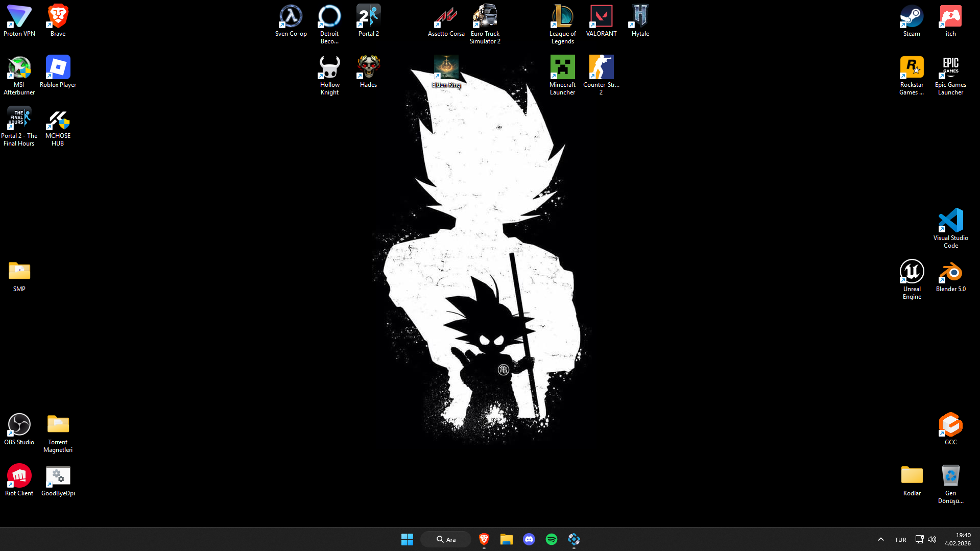The height and width of the screenshot is (551, 980).
Task: Click the Riot Client shortcut
Action: click(19, 480)
